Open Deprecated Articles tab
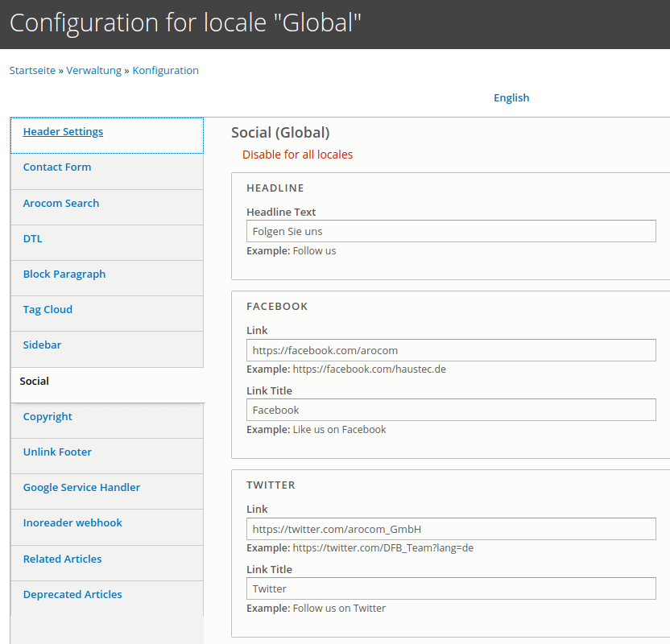This screenshot has width=670, height=644. coord(72,595)
